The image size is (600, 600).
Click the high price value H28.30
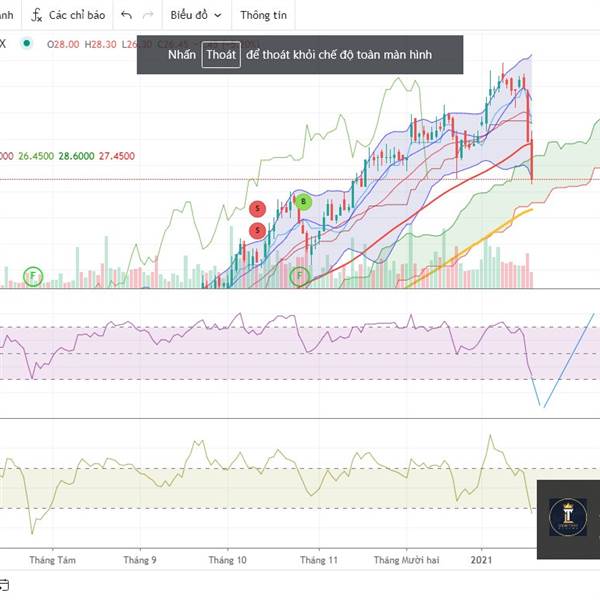click(x=100, y=44)
